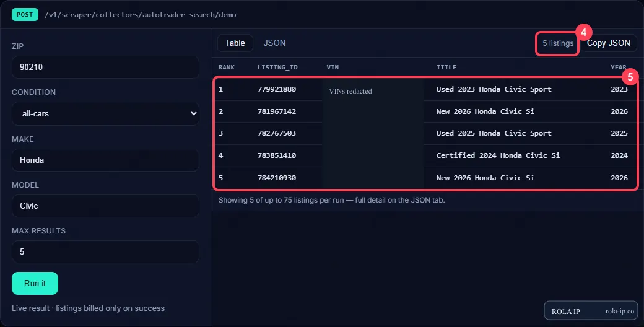The image size is (644, 327).
Task: Select listing ID 782767503
Action: pos(277,133)
